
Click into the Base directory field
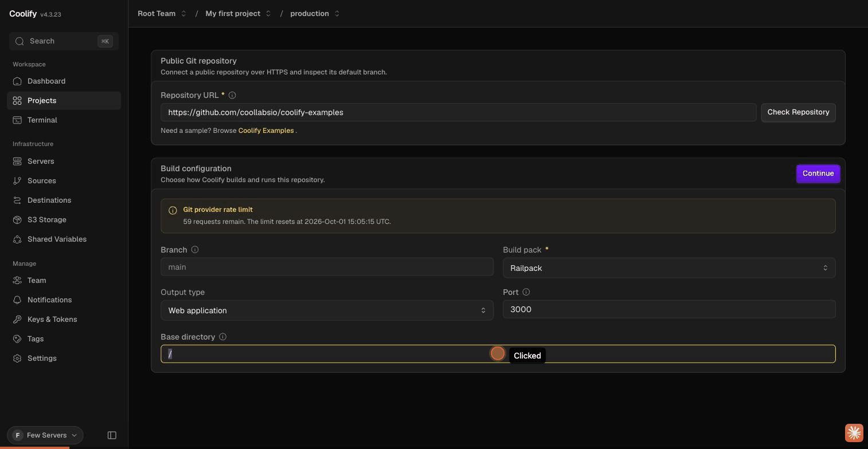click(498, 354)
